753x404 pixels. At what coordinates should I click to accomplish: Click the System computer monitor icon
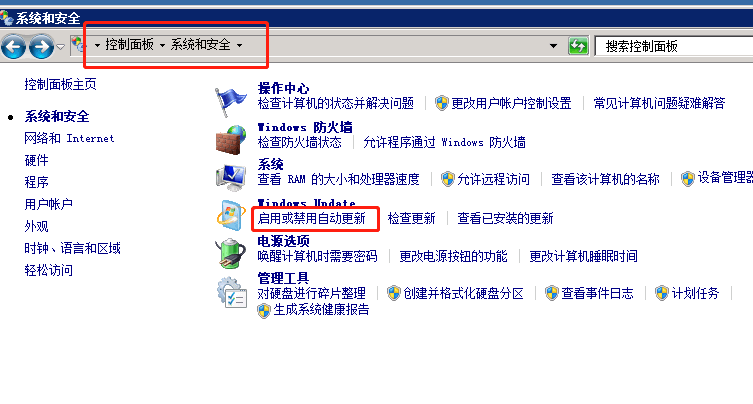[x=231, y=178]
